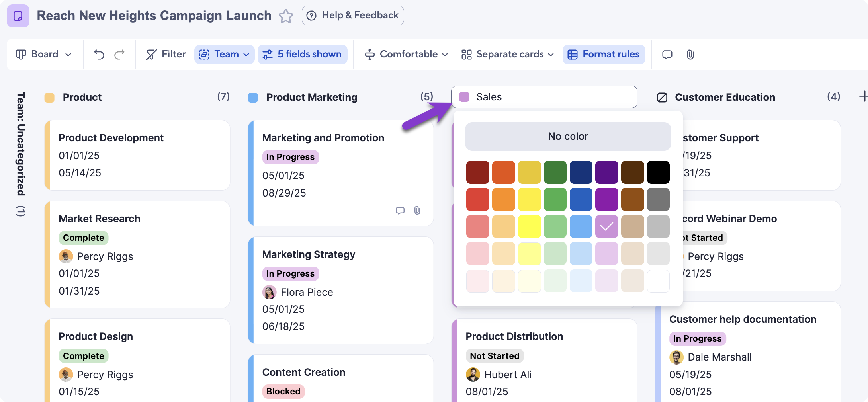The width and height of the screenshot is (868, 402).
Task: Click attachment icon on Marketing and Promotion card
Action: [417, 210]
